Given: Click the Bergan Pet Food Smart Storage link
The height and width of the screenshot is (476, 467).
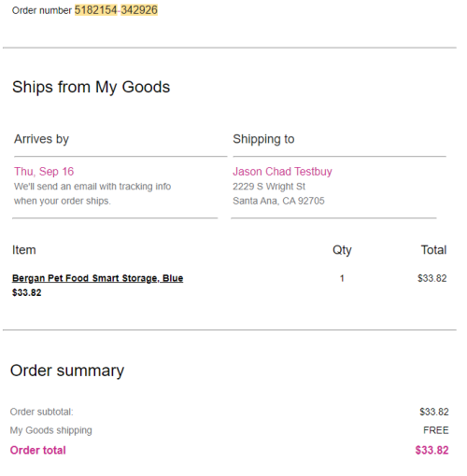Looking at the screenshot, I should 97,278.
